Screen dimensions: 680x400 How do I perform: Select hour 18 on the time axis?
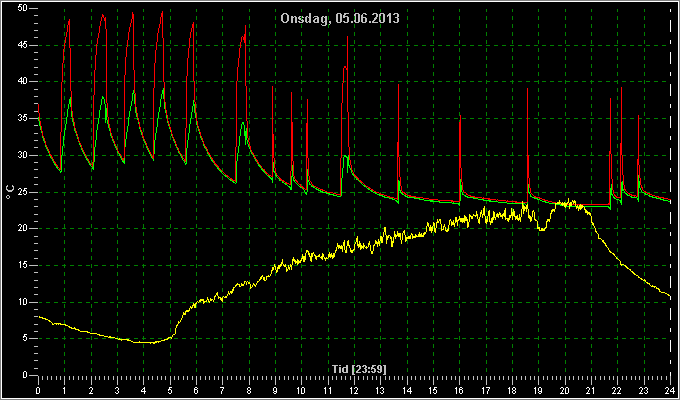(512, 390)
